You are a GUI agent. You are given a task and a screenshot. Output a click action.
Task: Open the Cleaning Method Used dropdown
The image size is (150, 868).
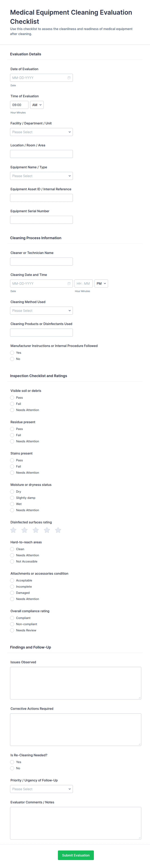point(42,311)
